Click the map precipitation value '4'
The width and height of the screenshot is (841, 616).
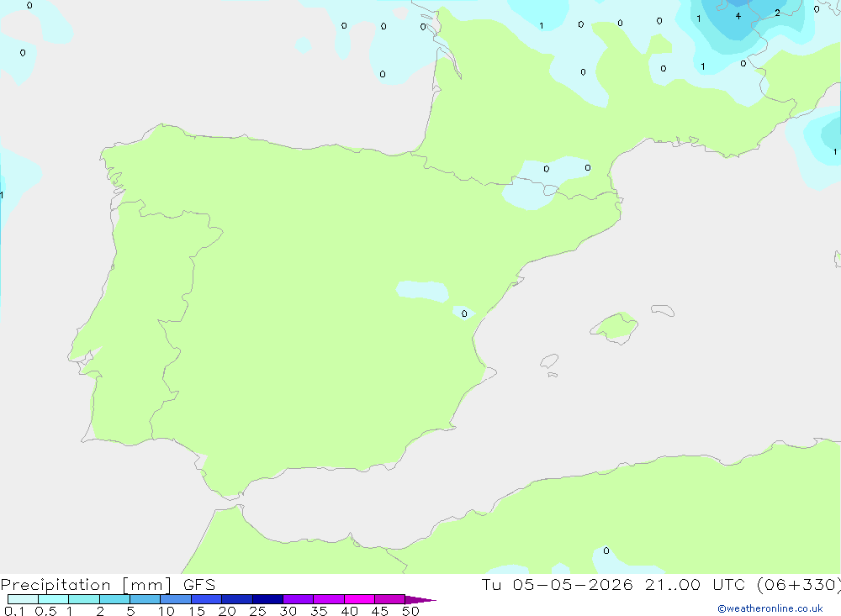pos(738,16)
